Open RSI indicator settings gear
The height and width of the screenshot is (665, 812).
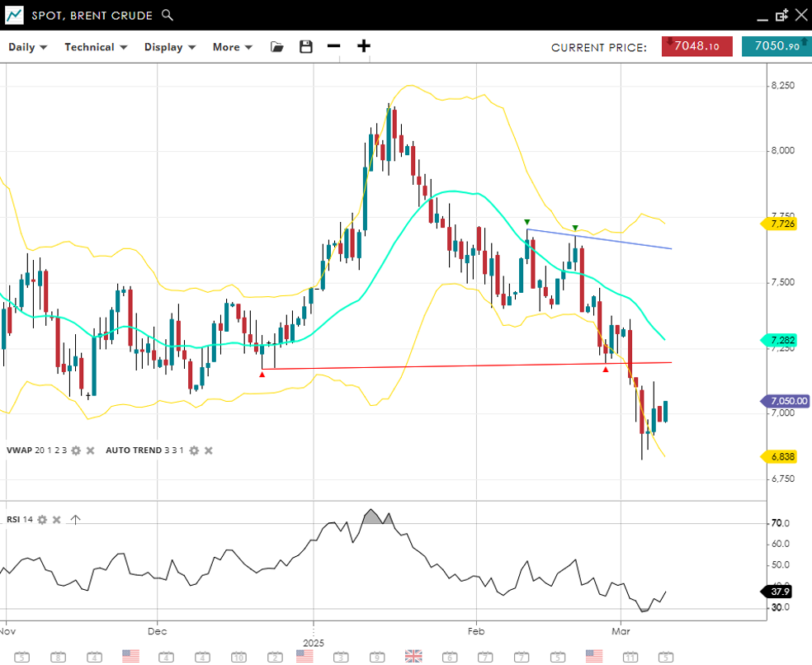point(42,520)
